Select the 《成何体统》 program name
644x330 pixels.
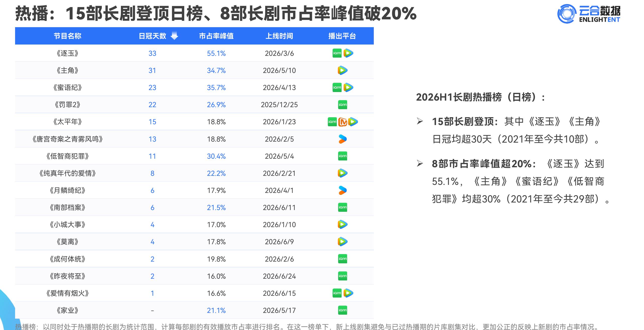(67, 259)
